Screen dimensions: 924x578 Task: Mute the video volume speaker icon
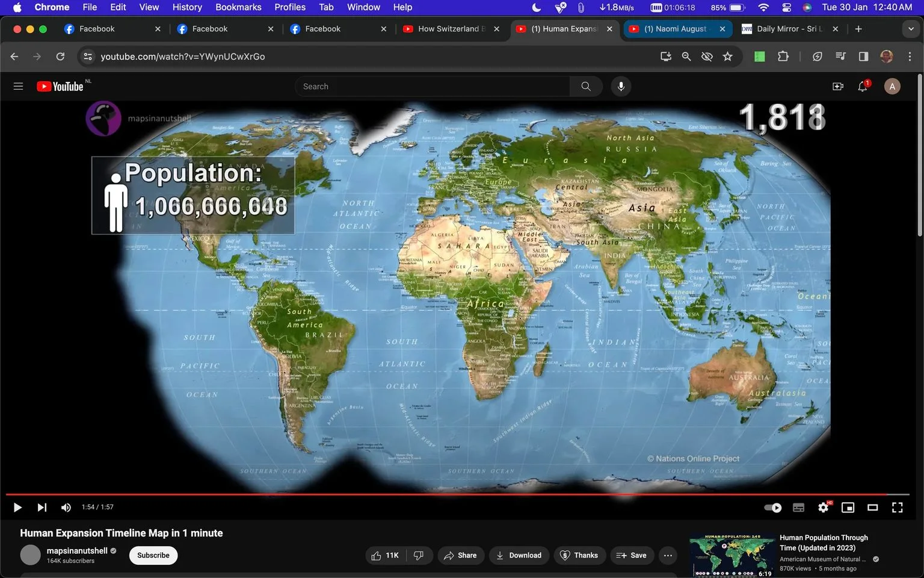tap(66, 508)
